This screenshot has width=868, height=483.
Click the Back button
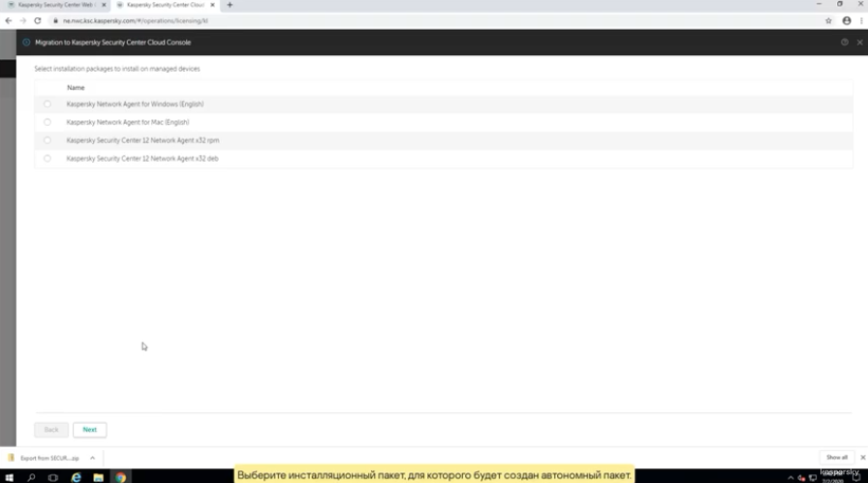tap(51, 430)
